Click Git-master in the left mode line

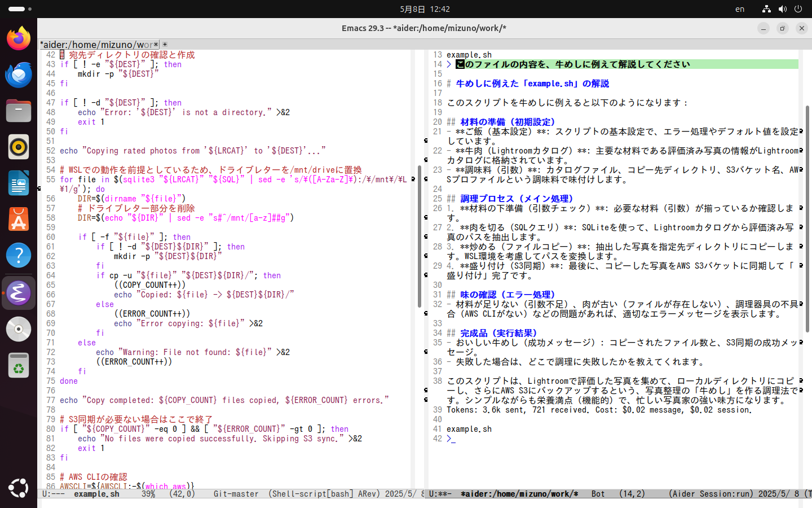(x=236, y=494)
